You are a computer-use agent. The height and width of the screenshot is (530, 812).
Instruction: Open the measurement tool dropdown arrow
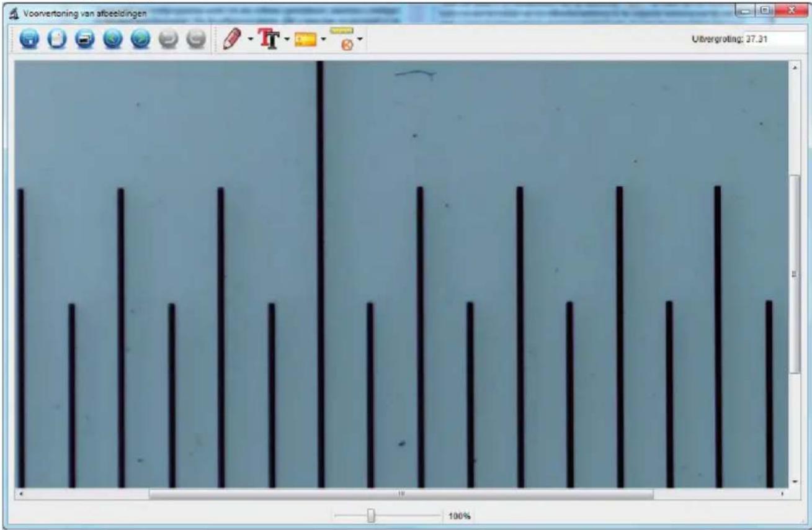point(360,40)
